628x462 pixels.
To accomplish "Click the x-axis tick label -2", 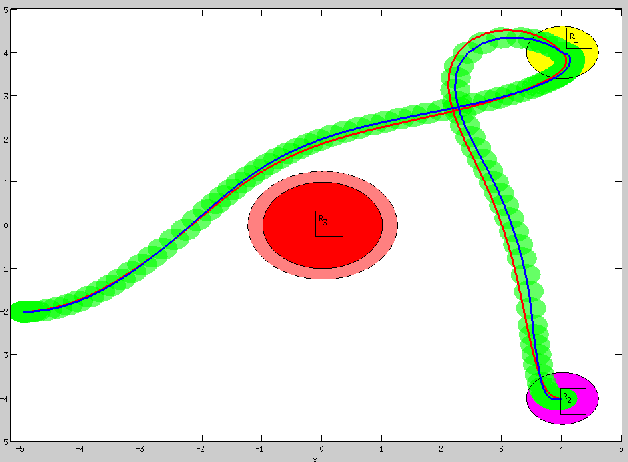I will click(201, 450).
